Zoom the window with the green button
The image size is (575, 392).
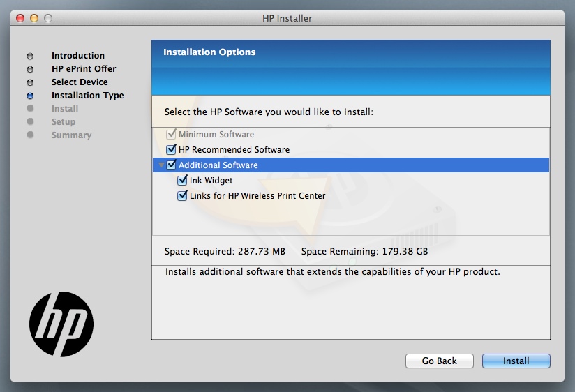[x=47, y=17]
